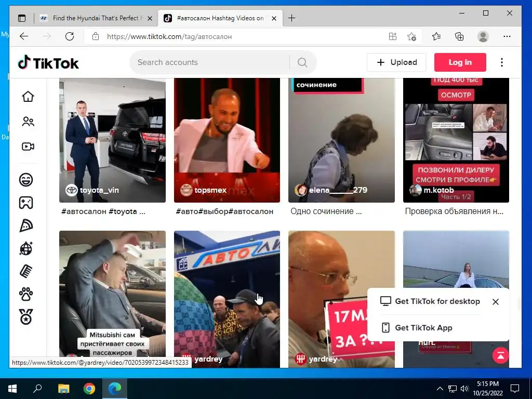The height and width of the screenshot is (399, 532).
Task: Open the toyota_vin video thumbnail
Action: tap(112, 140)
